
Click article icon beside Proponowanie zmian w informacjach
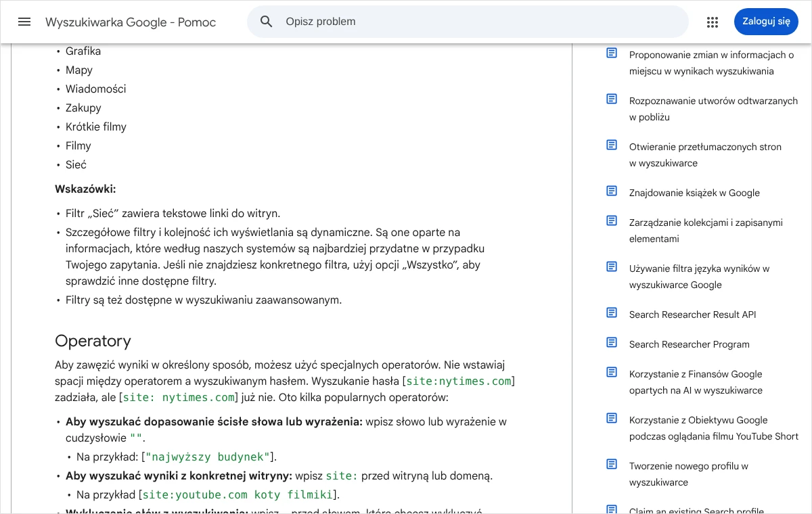612,53
